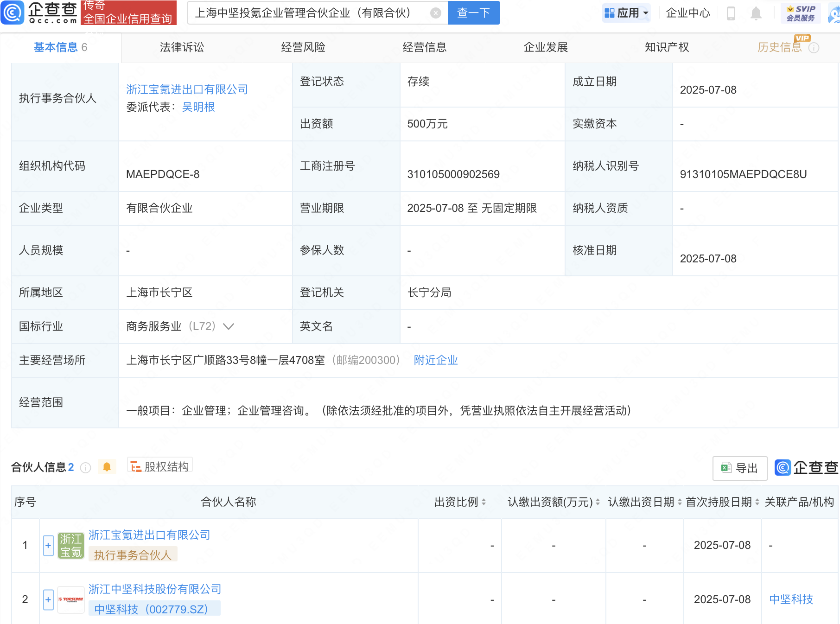Open SVIP member services
Viewport: 840px width, 624px height.
coord(801,13)
